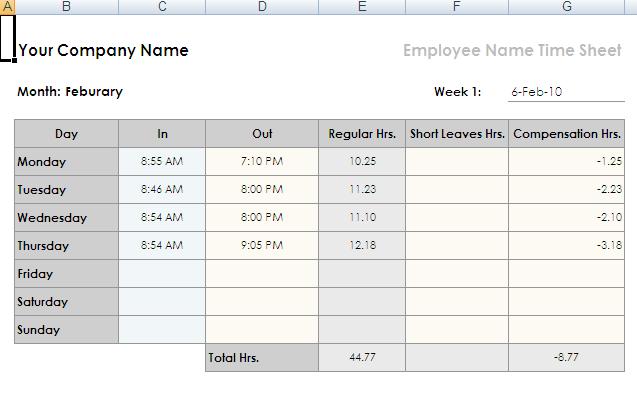Click the Friday row label
This screenshot has height=393, width=637.
pyautogui.click(x=67, y=274)
